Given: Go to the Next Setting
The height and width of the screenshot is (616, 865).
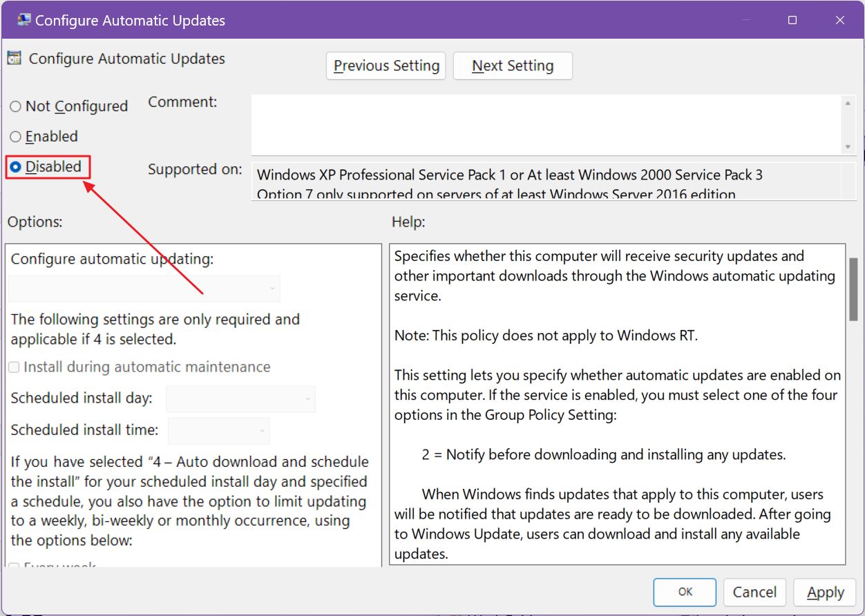Looking at the screenshot, I should (512, 66).
